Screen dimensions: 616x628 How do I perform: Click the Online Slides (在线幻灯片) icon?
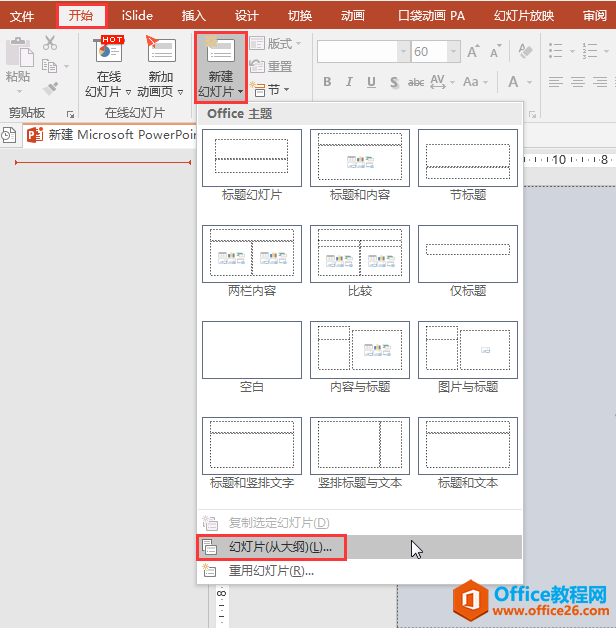[108, 52]
